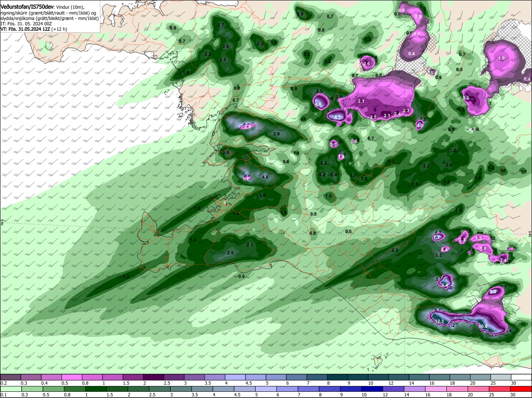Pick the darkest green lower swatch above 1
The width and height of the screenshot is (532, 398).
[x=96, y=388]
